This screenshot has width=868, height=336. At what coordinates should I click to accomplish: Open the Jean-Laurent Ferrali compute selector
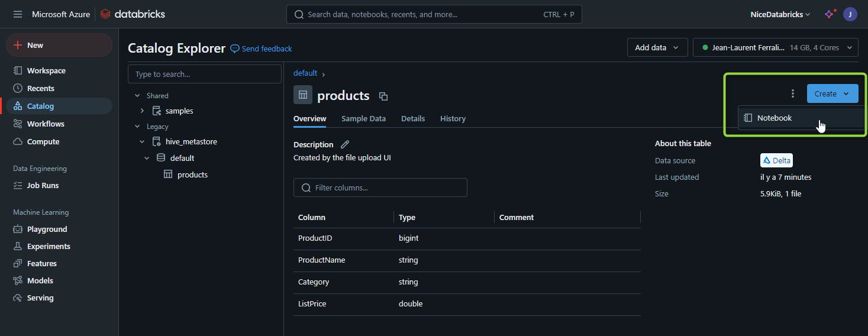click(x=776, y=47)
